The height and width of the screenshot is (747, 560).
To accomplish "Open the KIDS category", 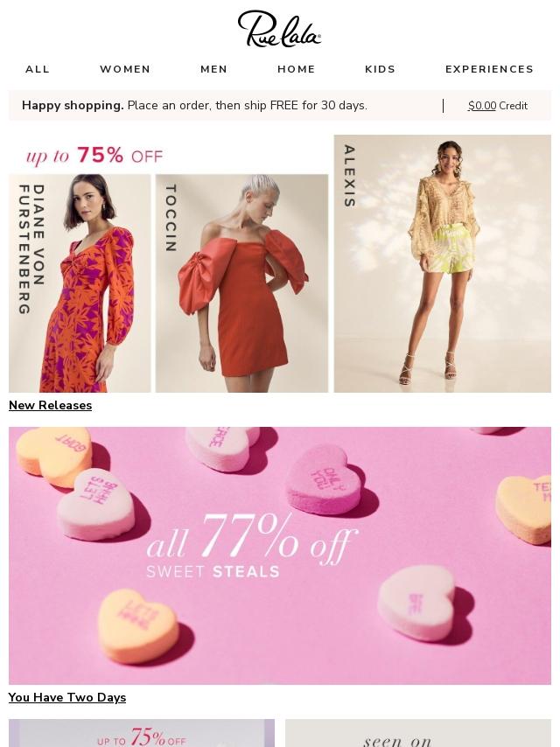I will click(x=381, y=69).
